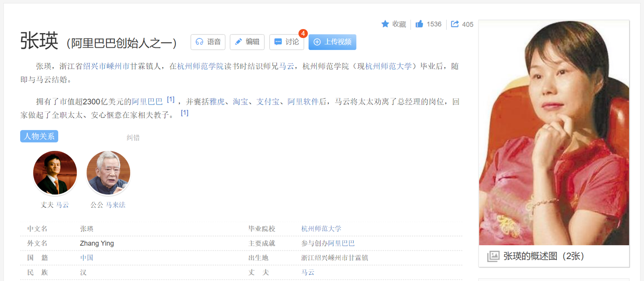The height and width of the screenshot is (281, 644).
Task: Select the 人物关系 tab label
Action: pyautogui.click(x=39, y=136)
